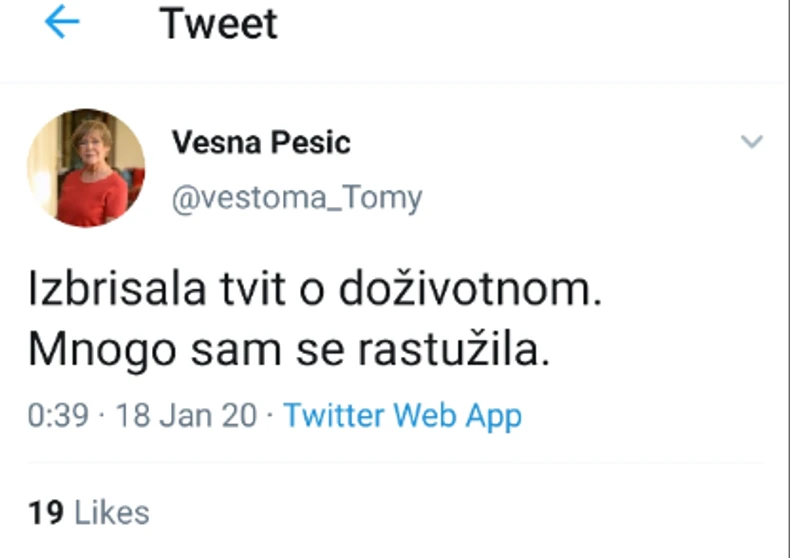790x558 pixels.
Task: Click the display name Vesna Pesic
Action: pyautogui.click(x=261, y=143)
